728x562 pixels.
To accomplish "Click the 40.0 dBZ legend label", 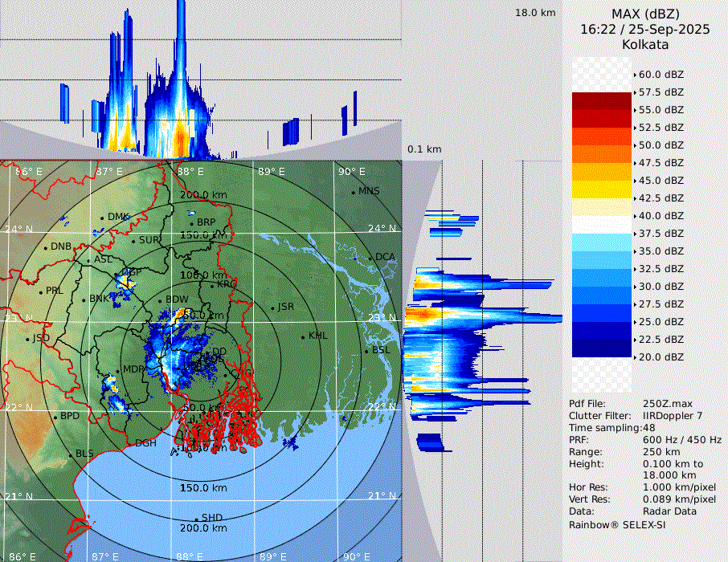I will (x=661, y=215).
